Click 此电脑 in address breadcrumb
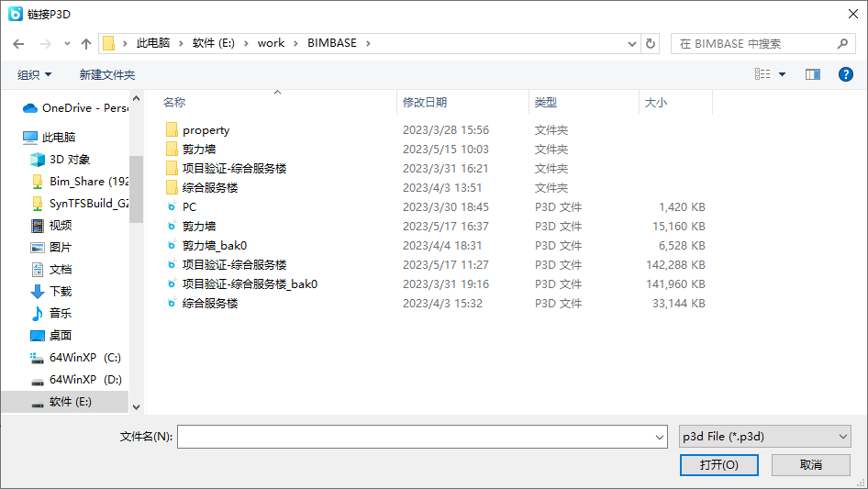 click(153, 43)
